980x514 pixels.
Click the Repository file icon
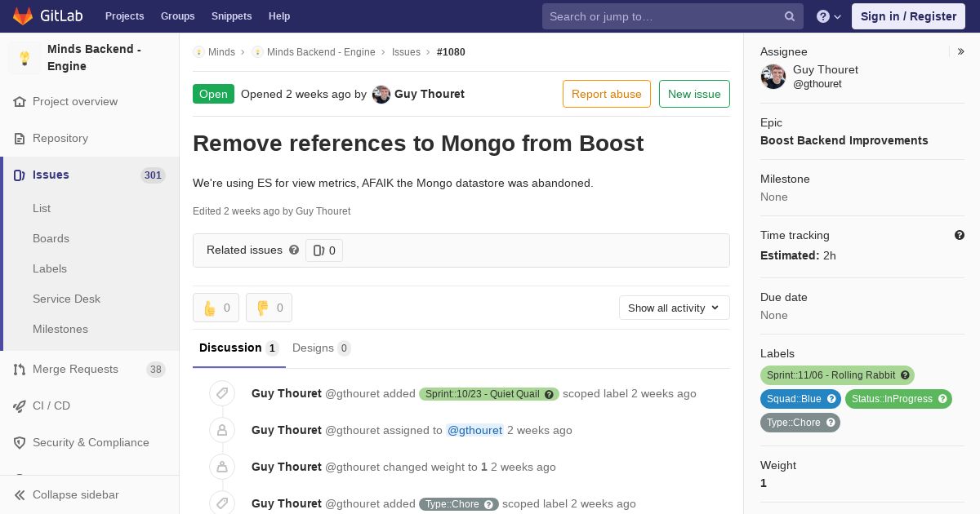pos(20,139)
